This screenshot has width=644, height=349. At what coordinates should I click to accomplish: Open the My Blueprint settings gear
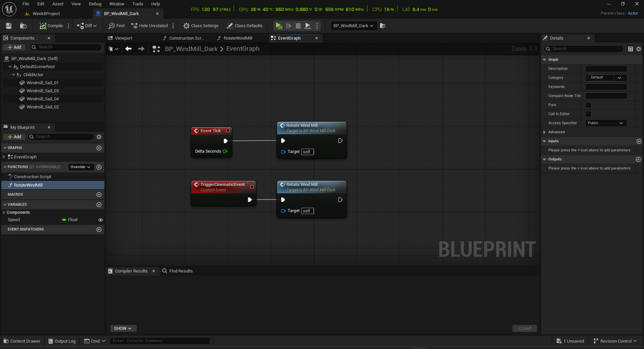[99, 137]
